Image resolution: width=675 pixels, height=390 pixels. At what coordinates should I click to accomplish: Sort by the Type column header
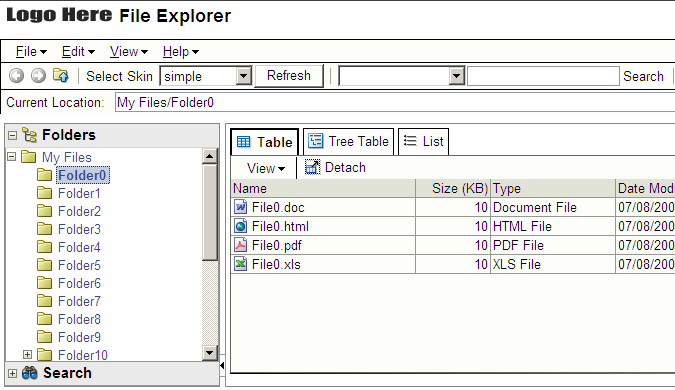(553, 189)
